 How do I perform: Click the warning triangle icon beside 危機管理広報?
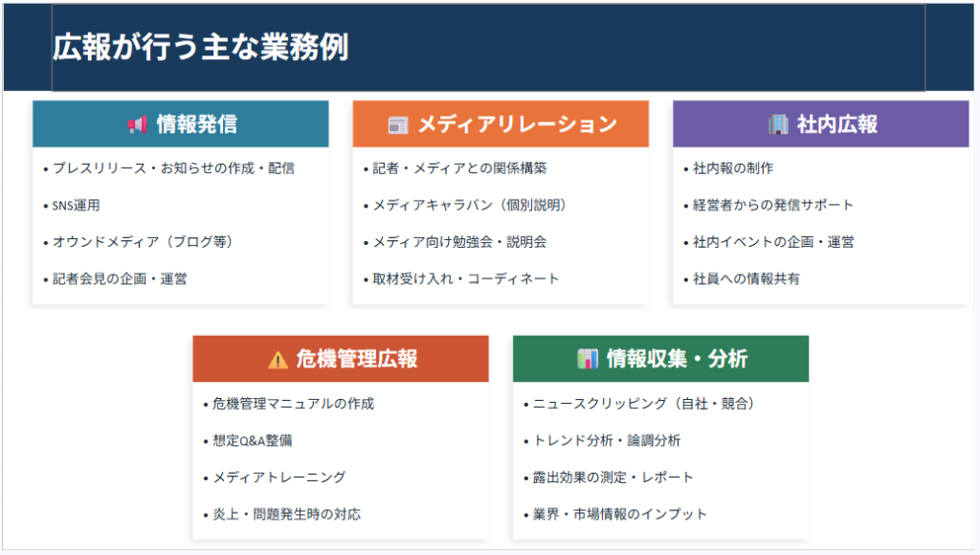[x=278, y=360]
